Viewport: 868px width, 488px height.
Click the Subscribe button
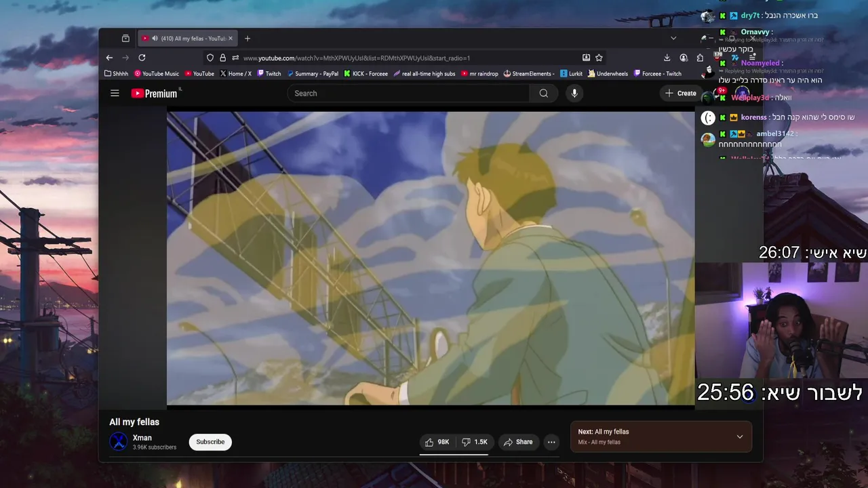coord(210,442)
